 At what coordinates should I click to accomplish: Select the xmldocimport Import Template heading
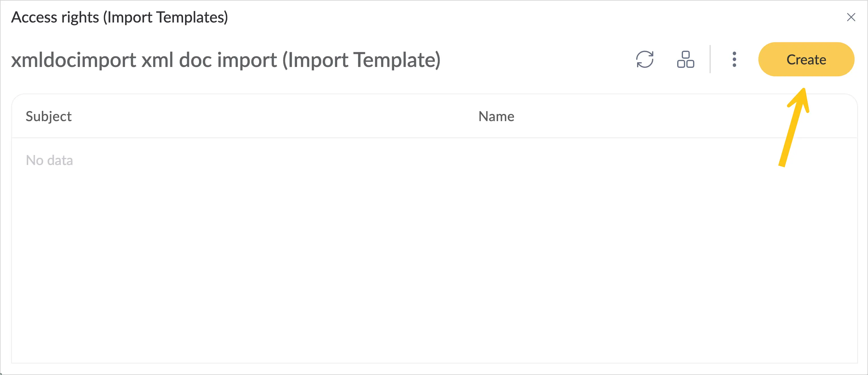226,60
